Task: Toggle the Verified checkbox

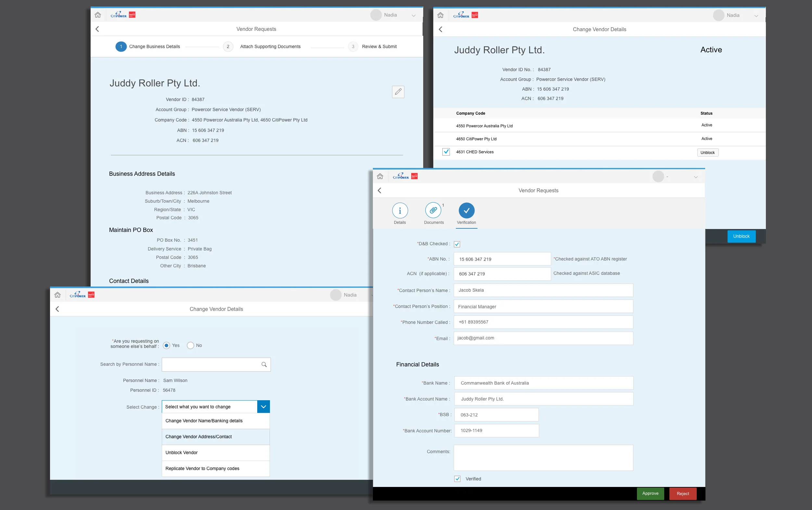Action: (457, 479)
